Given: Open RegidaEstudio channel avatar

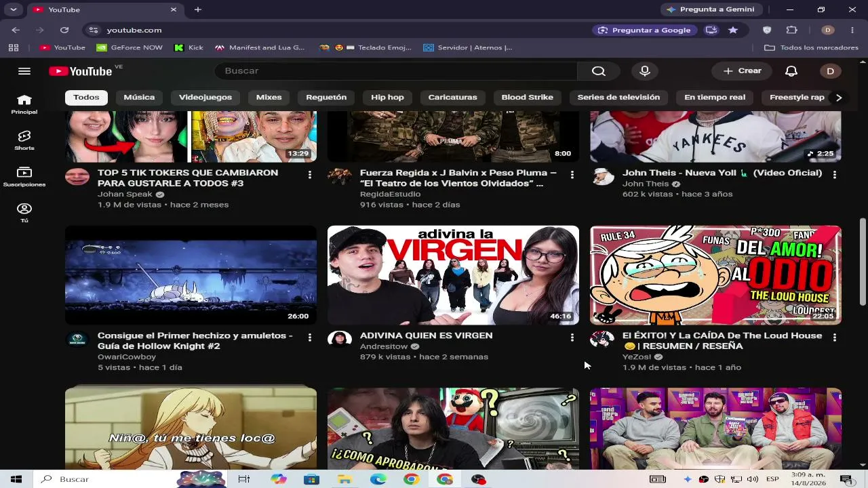Looking at the screenshot, I should pos(340,177).
